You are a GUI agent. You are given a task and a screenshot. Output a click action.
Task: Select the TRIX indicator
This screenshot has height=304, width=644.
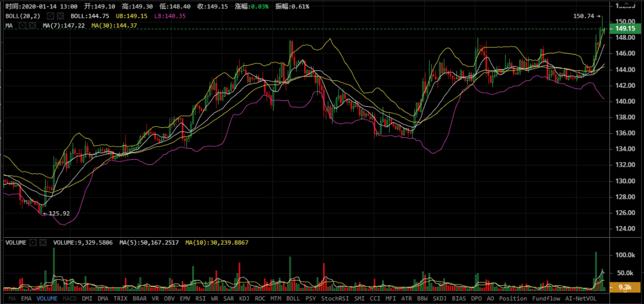click(120, 299)
